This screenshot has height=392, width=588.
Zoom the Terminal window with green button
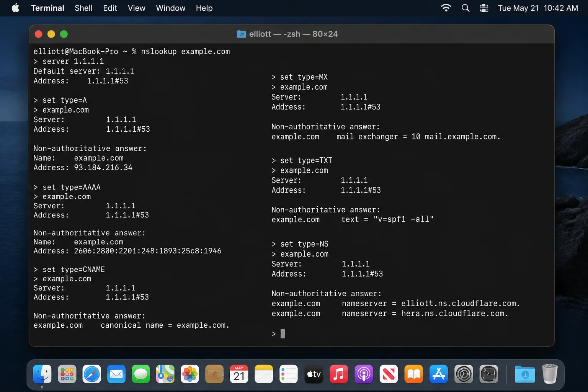coord(64,34)
